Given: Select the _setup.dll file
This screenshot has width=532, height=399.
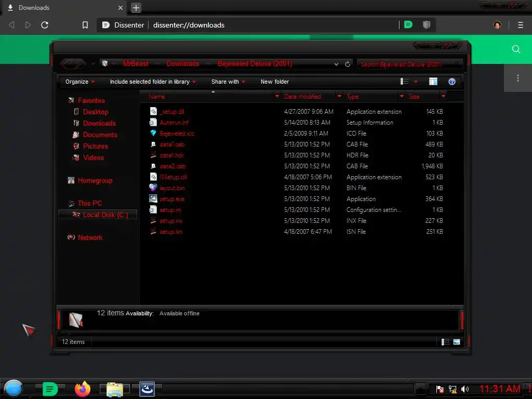Looking at the screenshot, I should tap(171, 112).
